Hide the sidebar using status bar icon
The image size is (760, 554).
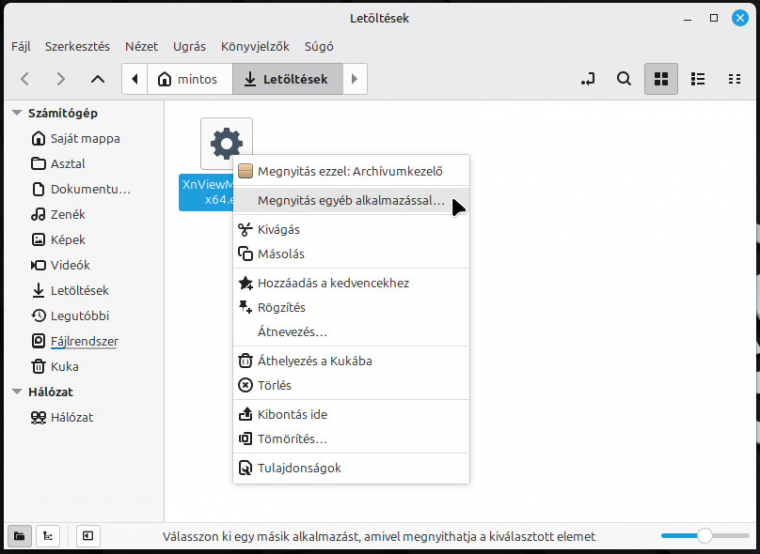pyautogui.click(x=87, y=536)
